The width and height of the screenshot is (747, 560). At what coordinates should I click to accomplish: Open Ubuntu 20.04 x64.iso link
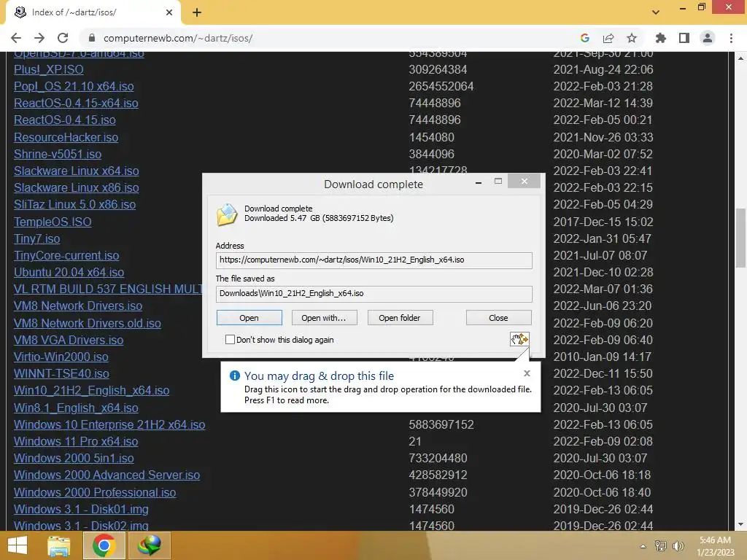[x=69, y=272]
